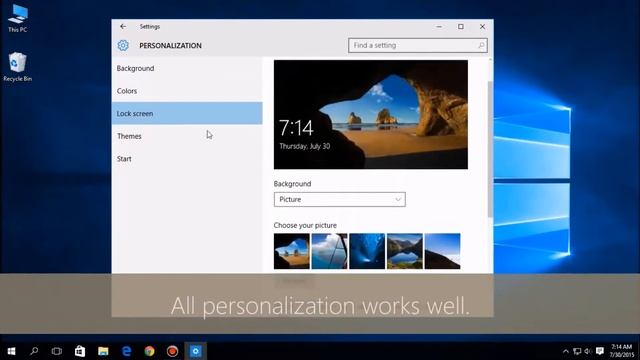Choose the mountain lake thumbnail
Viewport: 640px width, 360px height.
pyautogui.click(x=404, y=251)
